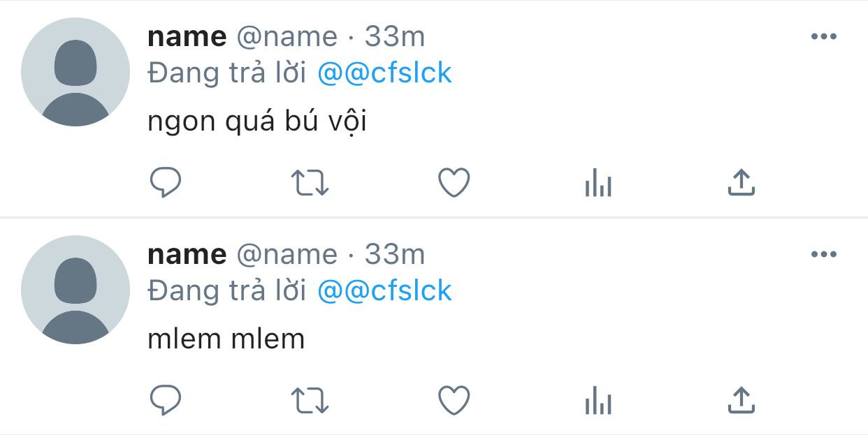
Task: Open more options for first tweet
Action: pos(823,37)
